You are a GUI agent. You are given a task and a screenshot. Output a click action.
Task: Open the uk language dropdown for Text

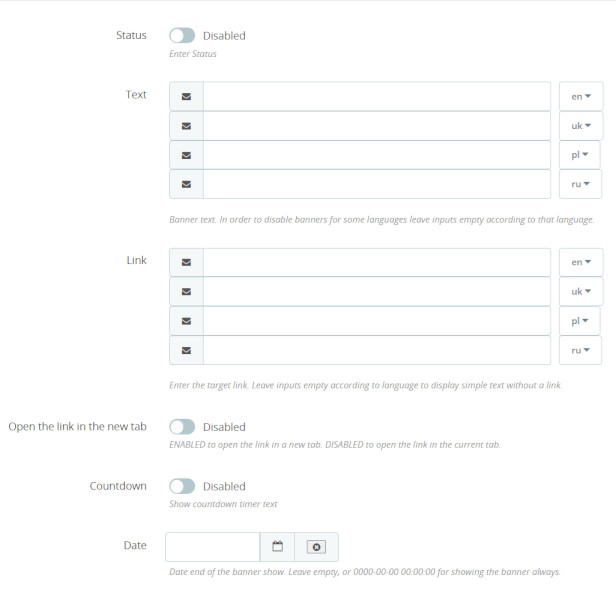coord(581,126)
